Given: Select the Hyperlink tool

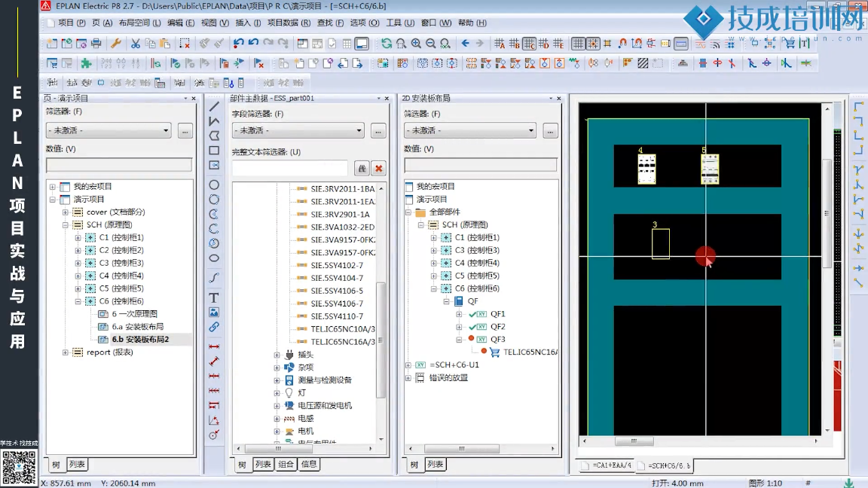Looking at the screenshot, I should 214,326.
